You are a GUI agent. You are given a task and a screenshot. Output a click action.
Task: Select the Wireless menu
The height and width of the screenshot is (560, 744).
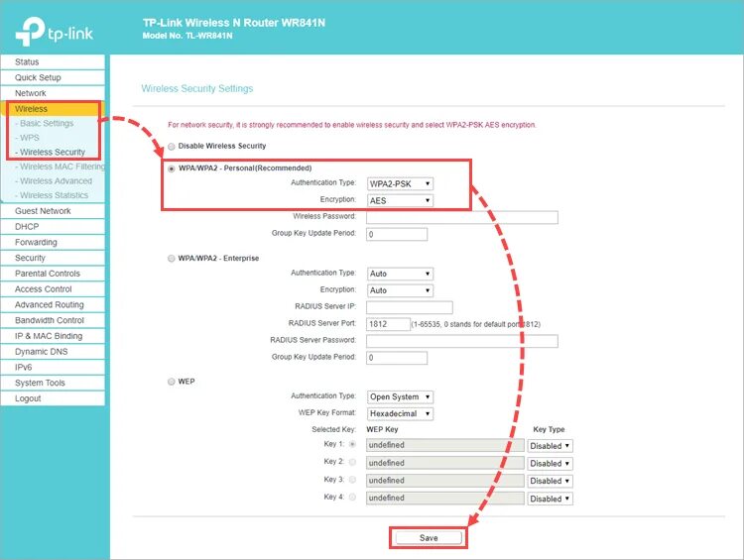click(x=53, y=109)
